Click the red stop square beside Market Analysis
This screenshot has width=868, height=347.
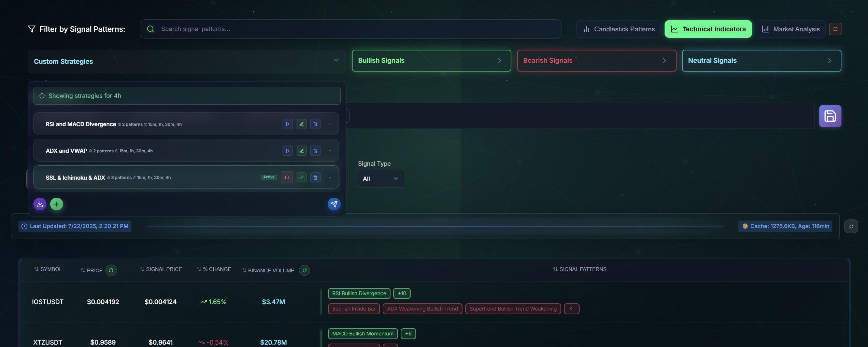tap(836, 29)
